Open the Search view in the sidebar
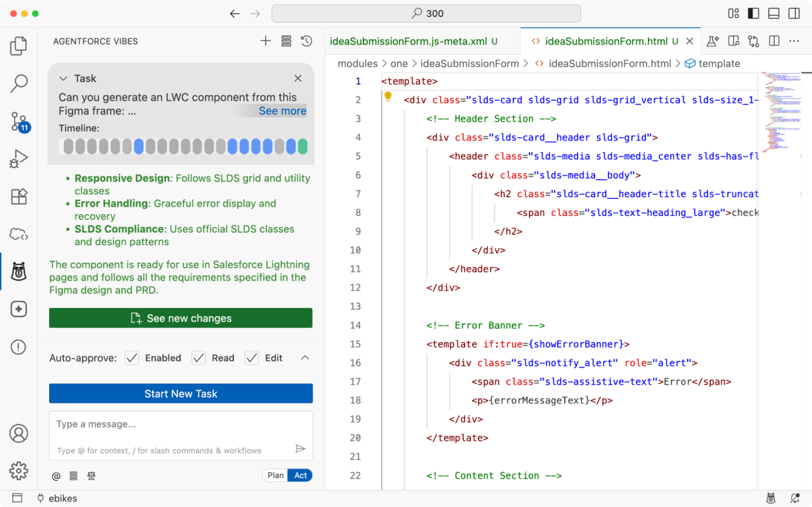This screenshot has height=507, width=812. (19, 83)
